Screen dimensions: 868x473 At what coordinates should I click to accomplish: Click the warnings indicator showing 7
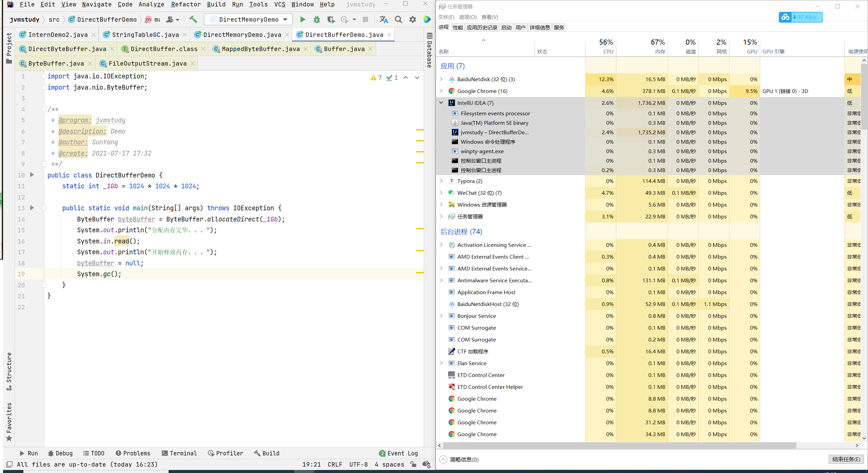pyautogui.click(x=376, y=78)
